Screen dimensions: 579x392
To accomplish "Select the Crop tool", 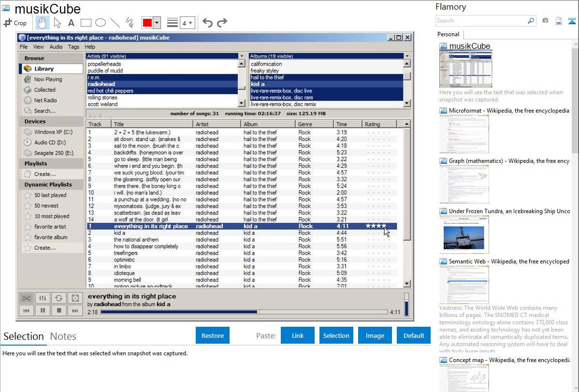I will click(x=15, y=23).
